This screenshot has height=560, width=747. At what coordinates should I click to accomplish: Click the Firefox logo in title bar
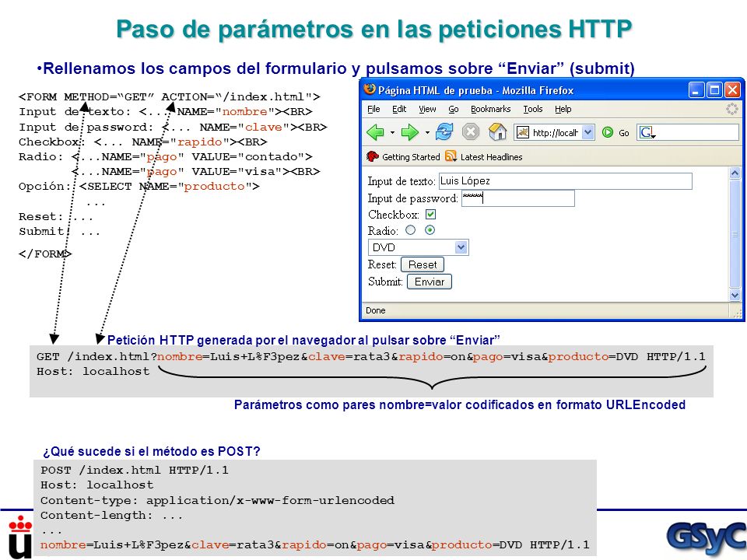pos(369,89)
